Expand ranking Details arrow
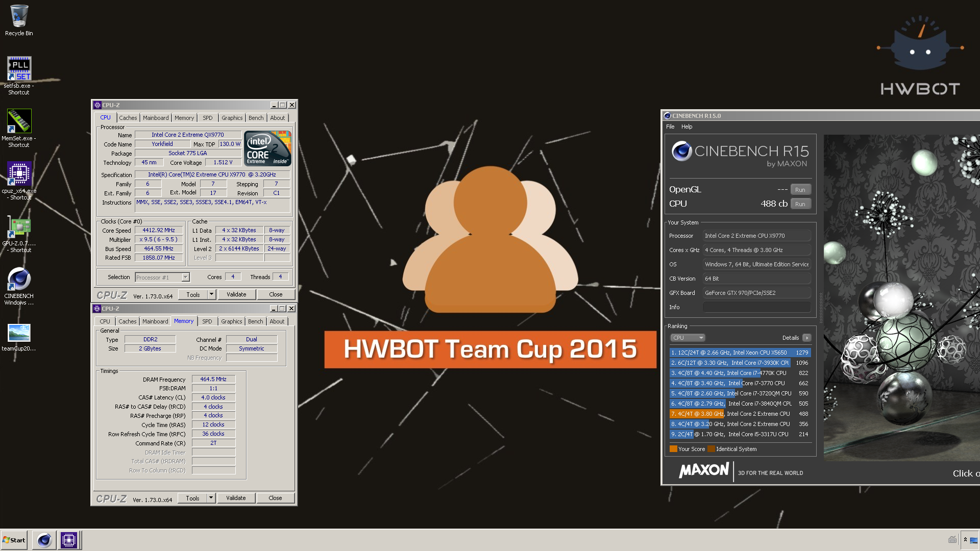The image size is (980, 551). tap(806, 338)
